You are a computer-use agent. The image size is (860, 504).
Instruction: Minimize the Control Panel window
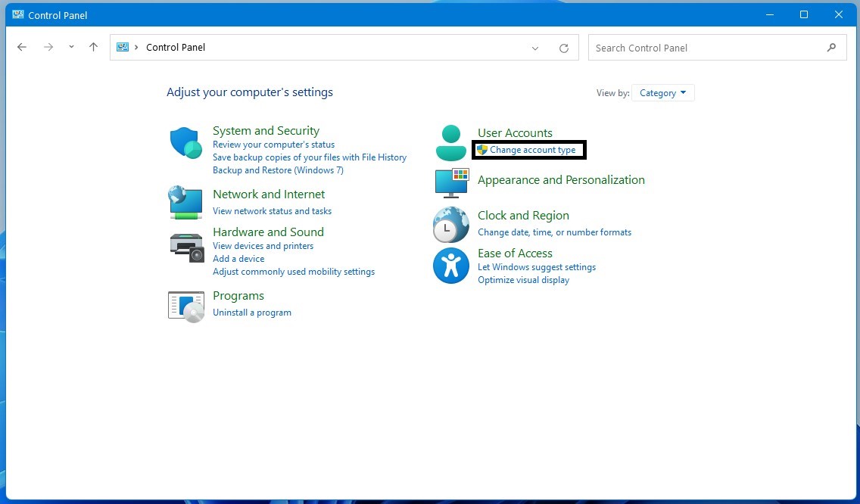pyautogui.click(x=770, y=15)
